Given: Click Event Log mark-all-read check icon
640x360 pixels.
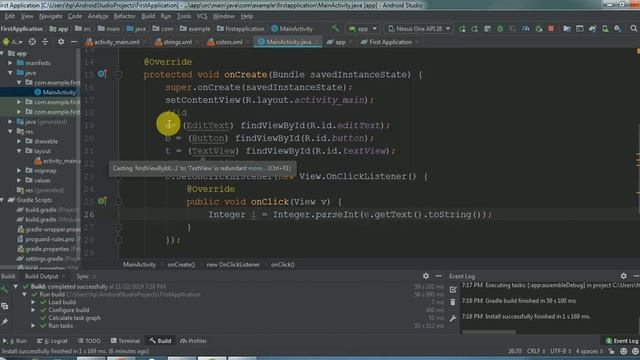Looking at the screenshot, I should tap(453, 289).
